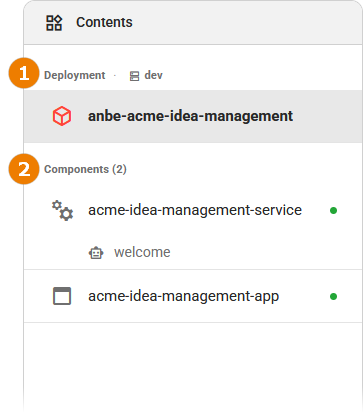Click the Contents header title

click(104, 22)
